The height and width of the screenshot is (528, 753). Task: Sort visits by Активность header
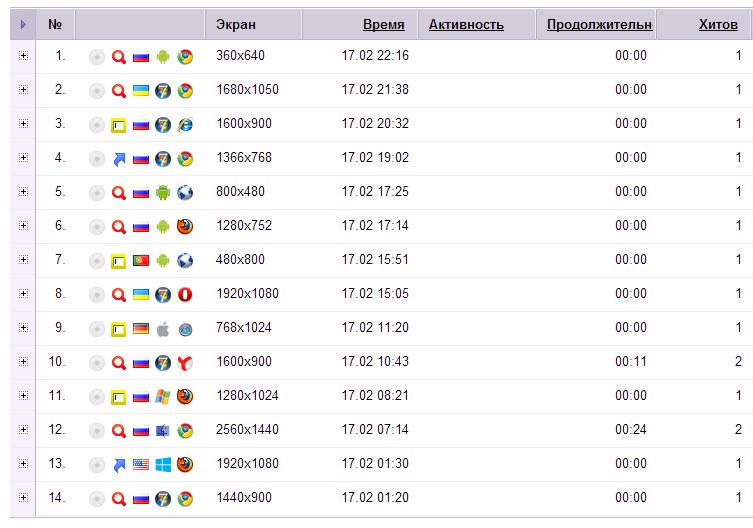(466, 24)
